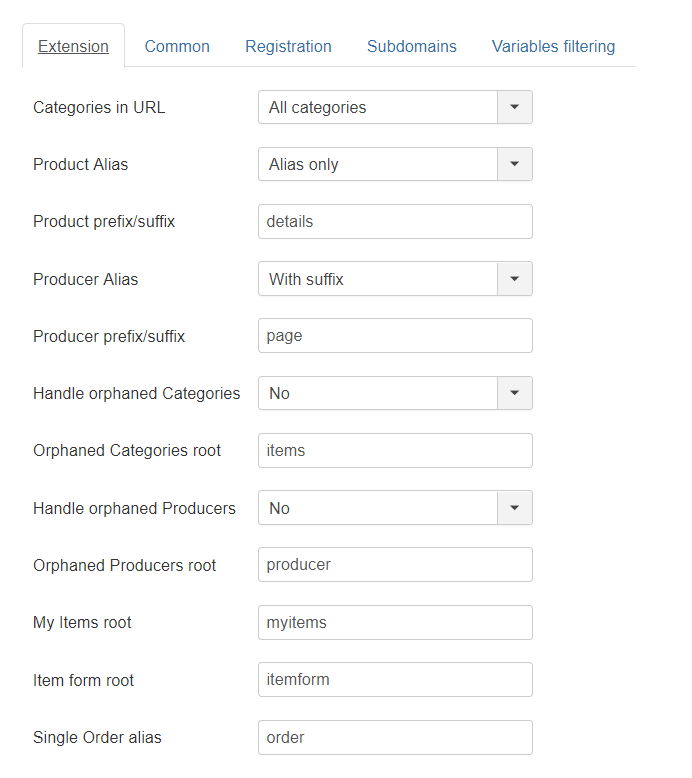
Task: Switch to the Common tab
Action: [x=177, y=46]
